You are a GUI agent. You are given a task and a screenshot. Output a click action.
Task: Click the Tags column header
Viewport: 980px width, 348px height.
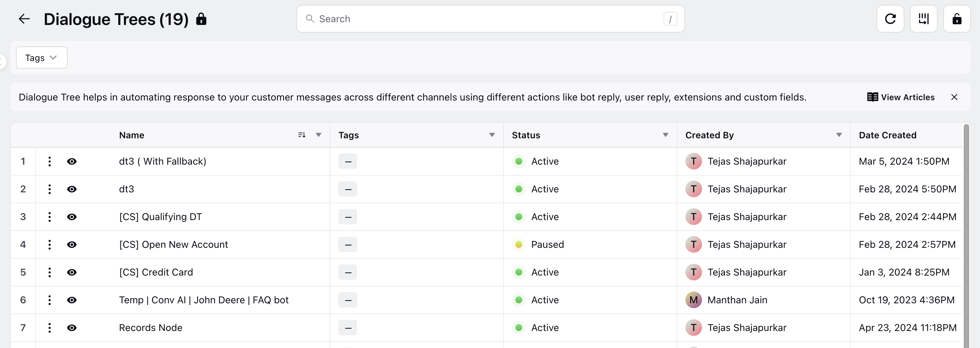tap(348, 135)
